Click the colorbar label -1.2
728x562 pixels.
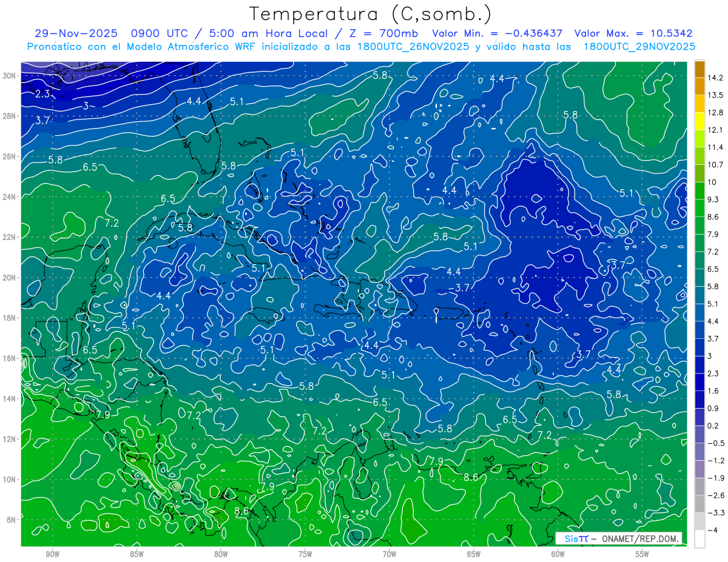[x=716, y=461]
